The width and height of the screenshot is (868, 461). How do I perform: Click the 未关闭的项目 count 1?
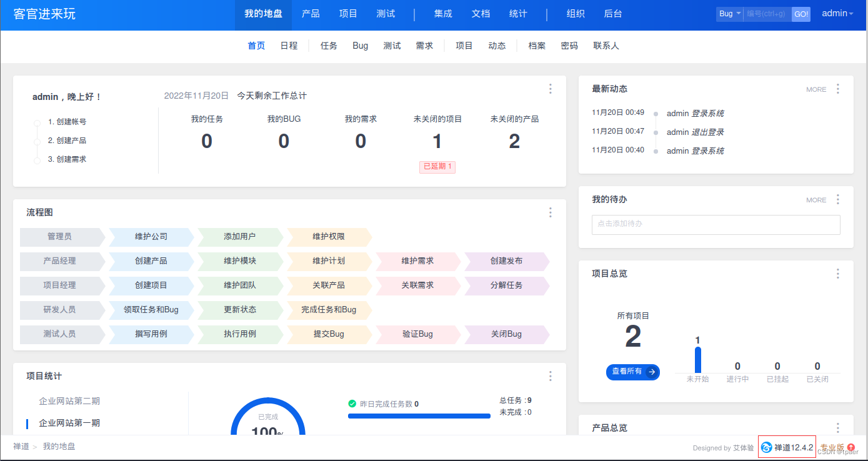pyautogui.click(x=437, y=141)
